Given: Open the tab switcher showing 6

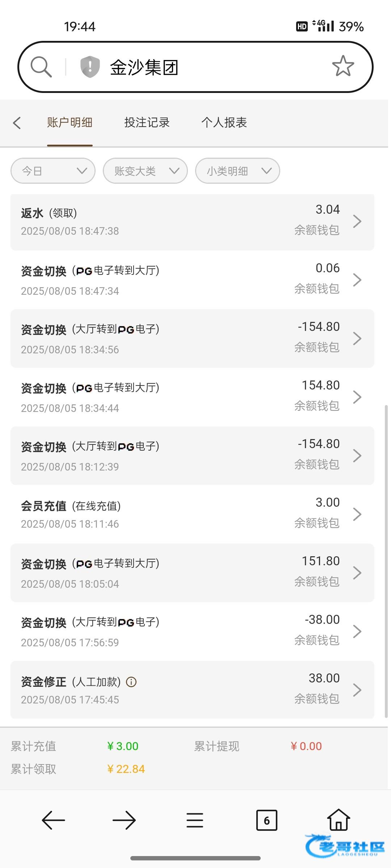Looking at the screenshot, I should (x=266, y=820).
